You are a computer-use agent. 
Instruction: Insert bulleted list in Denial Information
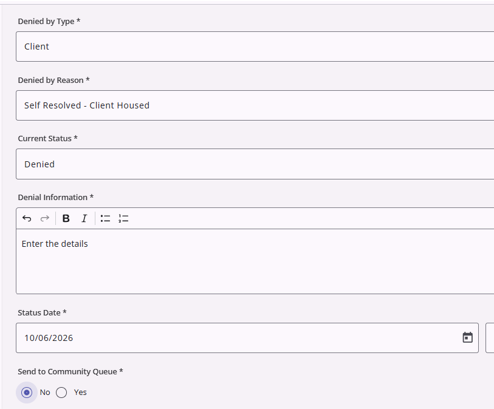click(x=105, y=218)
